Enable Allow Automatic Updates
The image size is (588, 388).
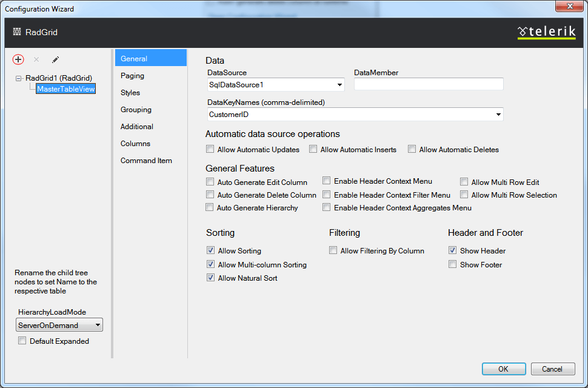[x=210, y=149]
